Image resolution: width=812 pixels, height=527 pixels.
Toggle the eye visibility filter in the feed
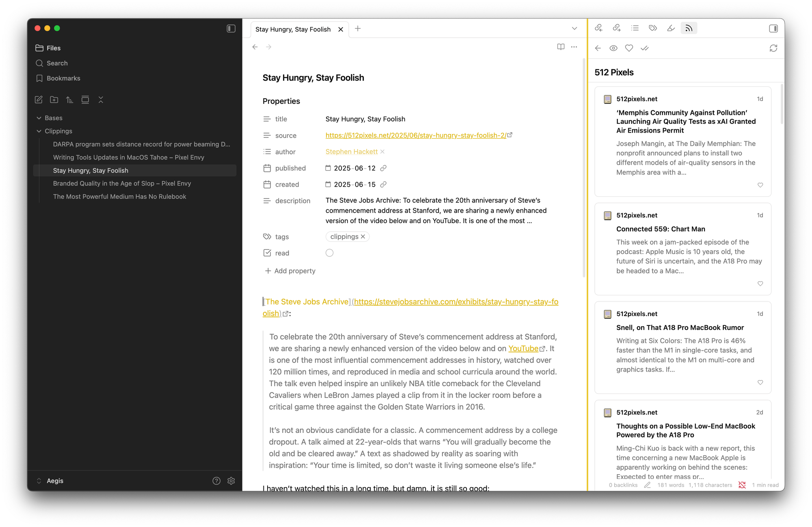coord(613,48)
